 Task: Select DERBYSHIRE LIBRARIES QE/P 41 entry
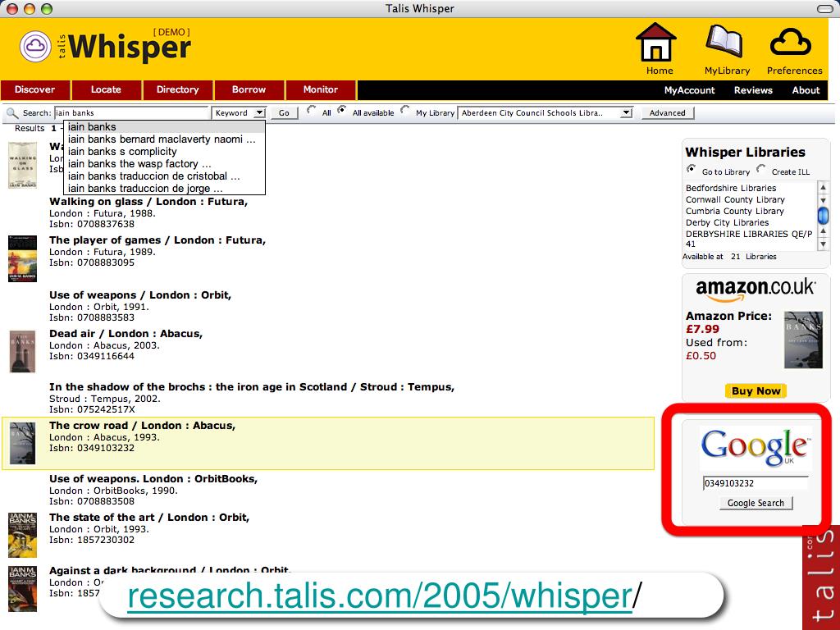(749, 239)
